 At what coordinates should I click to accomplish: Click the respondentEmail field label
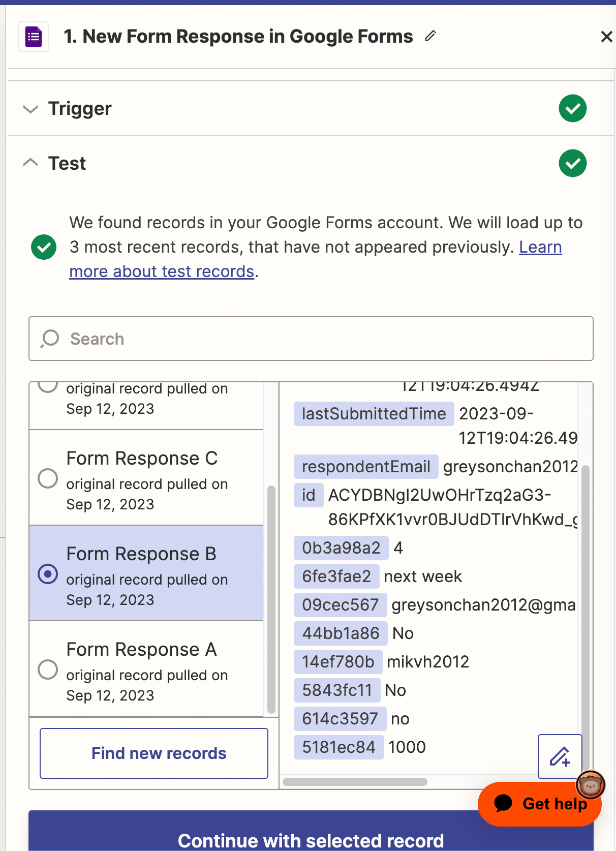point(366,467)
